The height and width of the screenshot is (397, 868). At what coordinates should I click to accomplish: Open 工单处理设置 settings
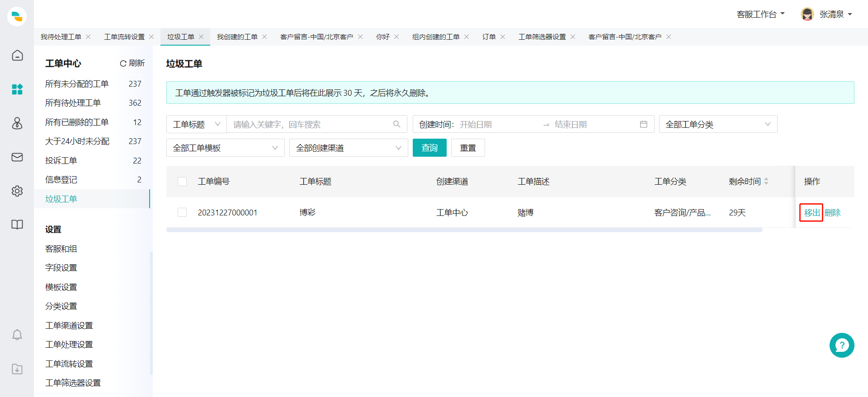click(x=69, y=345)
